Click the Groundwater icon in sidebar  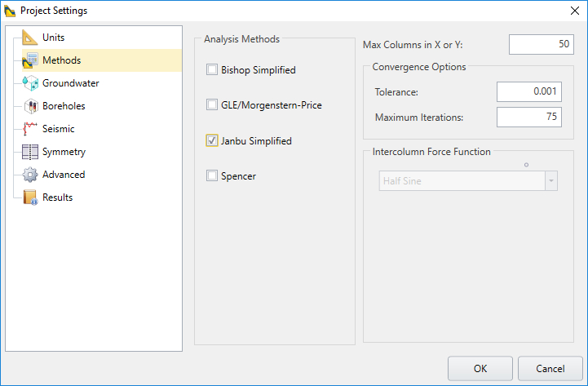coord(30,83)
